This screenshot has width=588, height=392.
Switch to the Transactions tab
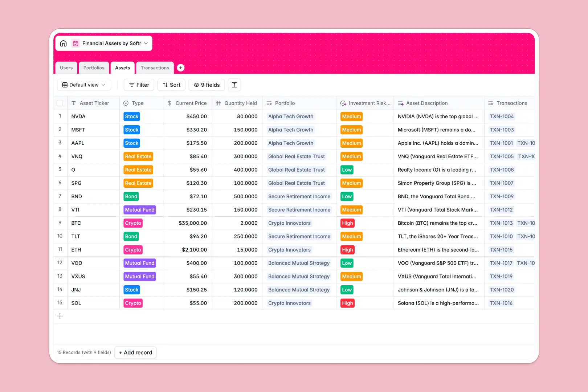tap(155, 68)
